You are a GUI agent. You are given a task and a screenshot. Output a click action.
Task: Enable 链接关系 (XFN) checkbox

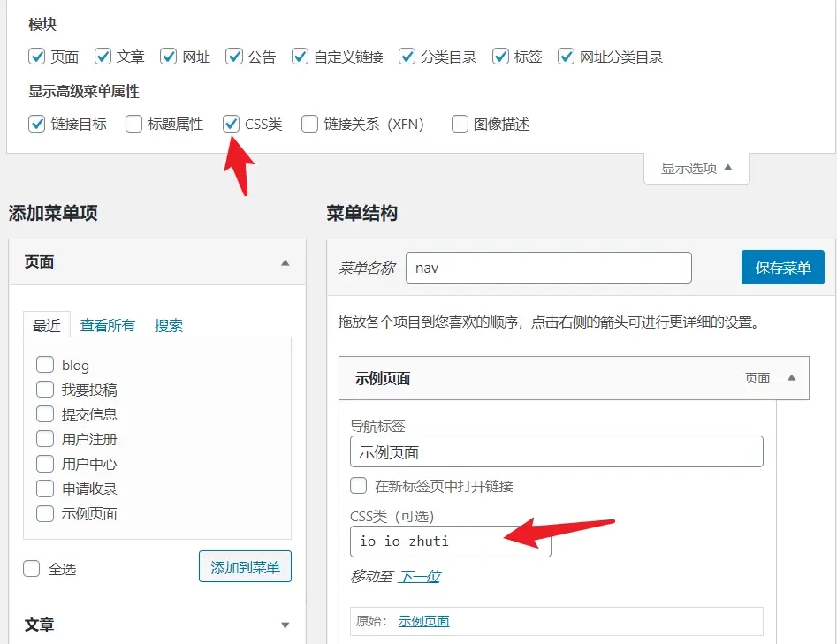[x=309, y=124]
